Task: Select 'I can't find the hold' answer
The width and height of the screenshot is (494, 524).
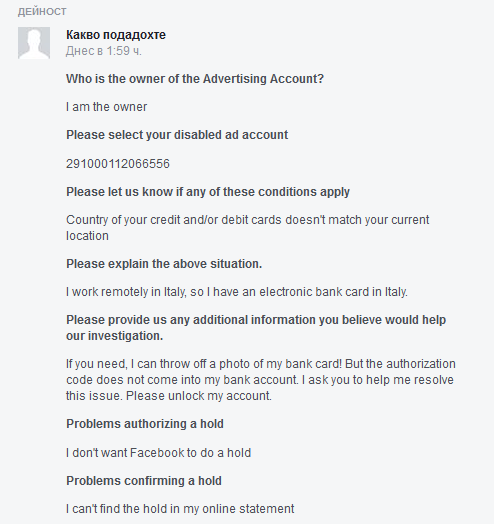Action: (x=180, y=509)
